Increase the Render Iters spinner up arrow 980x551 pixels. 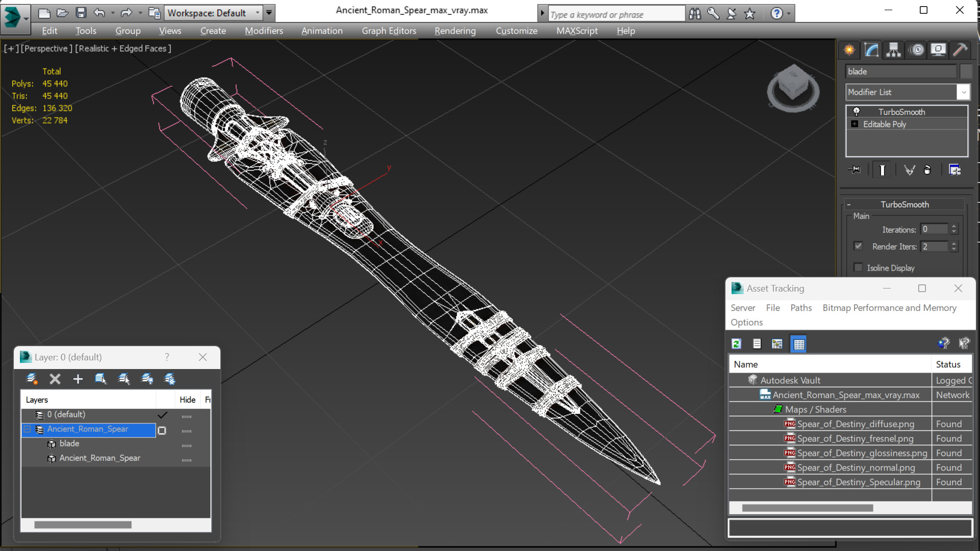954,243
